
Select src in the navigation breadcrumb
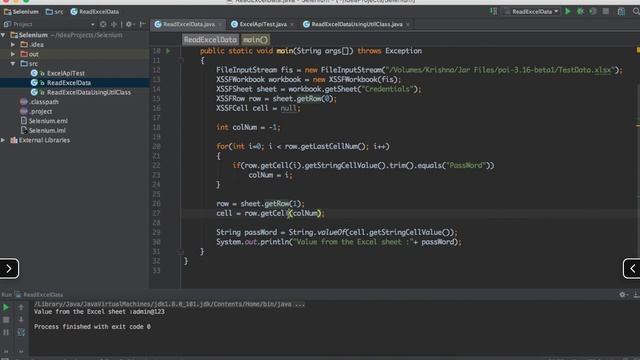(55, 11)
